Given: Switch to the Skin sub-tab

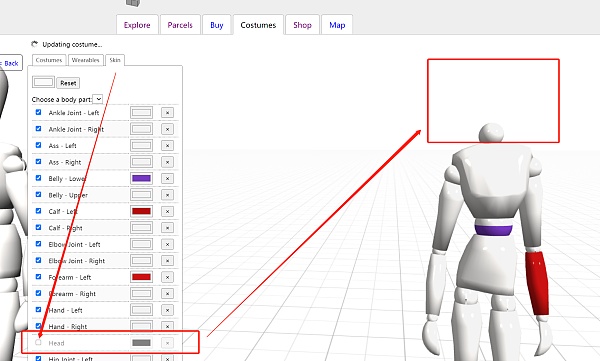Looking at the screenshot, I should tap(115, 60).
